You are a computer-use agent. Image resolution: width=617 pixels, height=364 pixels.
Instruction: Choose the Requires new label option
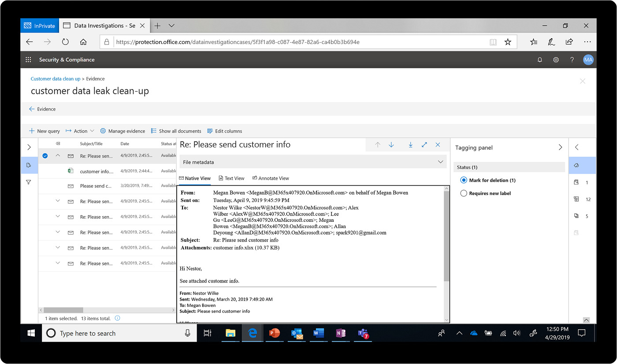coord(464,193)
